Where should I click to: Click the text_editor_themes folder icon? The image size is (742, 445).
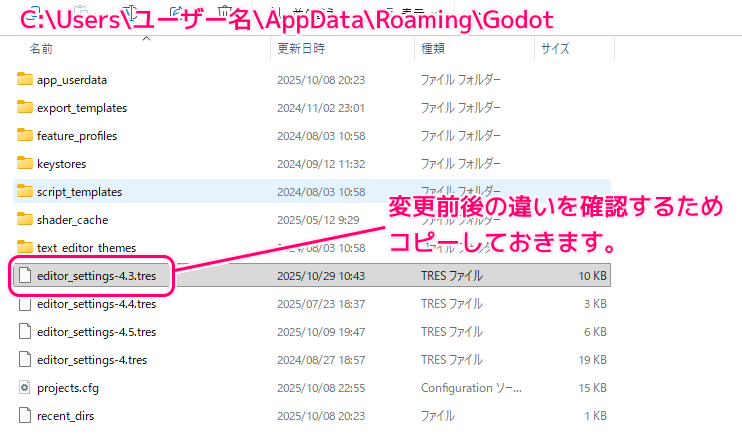pyautogui.click(x=25, y=247)
